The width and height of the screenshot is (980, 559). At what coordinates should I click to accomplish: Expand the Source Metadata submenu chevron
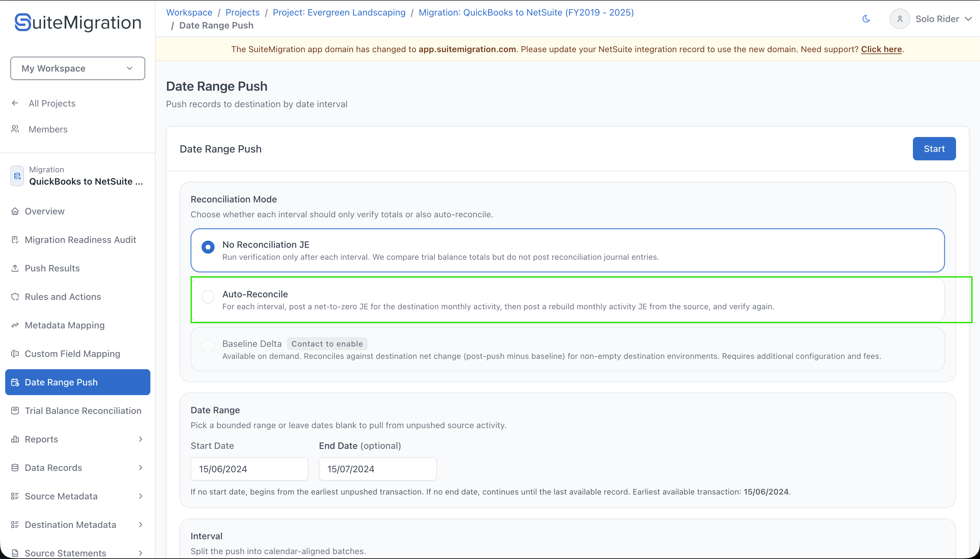[x=141, y=496]
